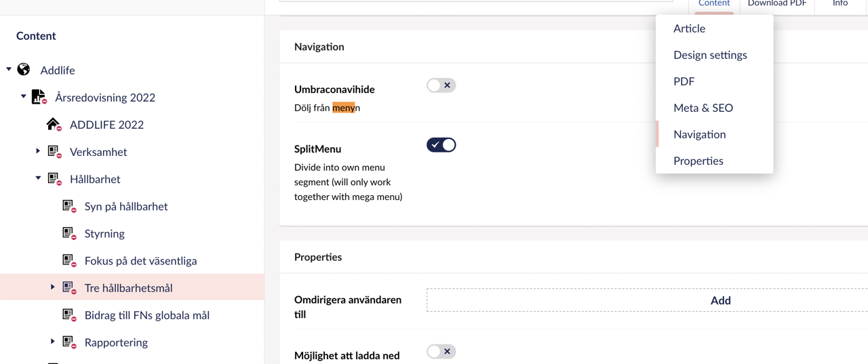
Task: Open Bidrag till FNs globala mål
Action: tap(146, 315)
